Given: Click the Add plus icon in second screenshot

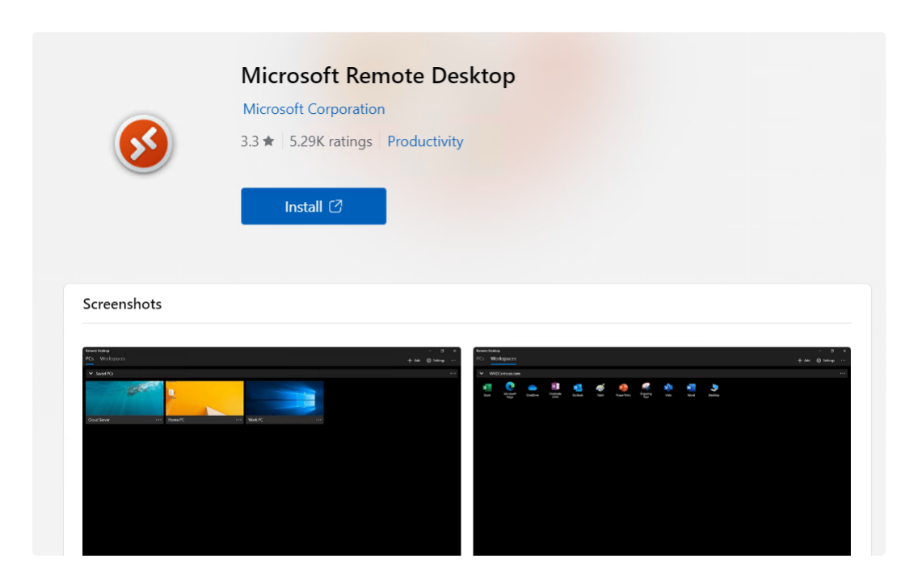Looking at the screenshot, I should pyautogui.click(x=800, y=360).
